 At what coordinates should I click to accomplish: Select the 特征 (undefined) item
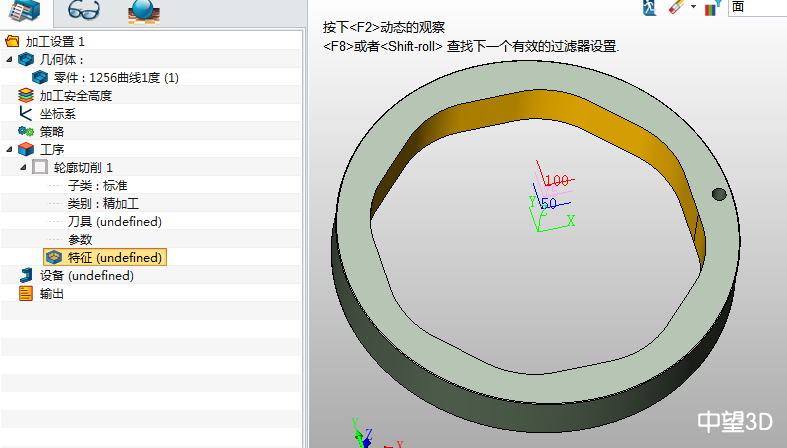pyautogui.click(x=113, y=258)
